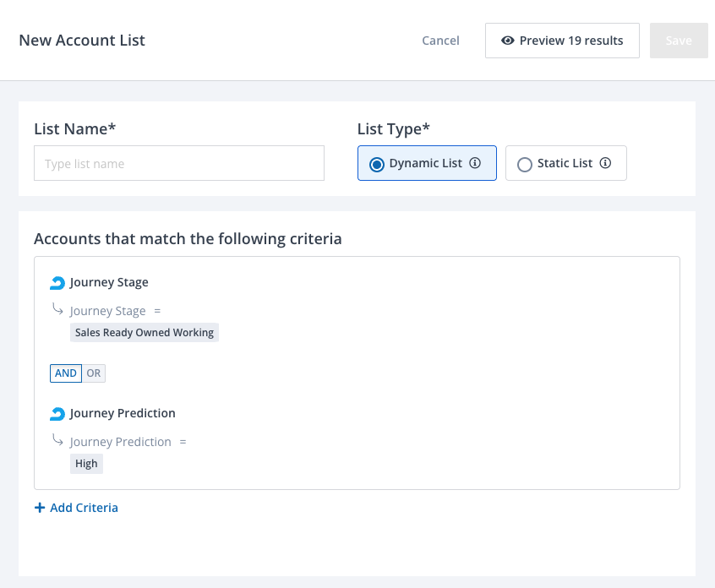Image resolution: width=715 pixels, height=588 pixels.
Task: Select the Static List radio button
Action: pyautogui.click(x=525, y=164)
